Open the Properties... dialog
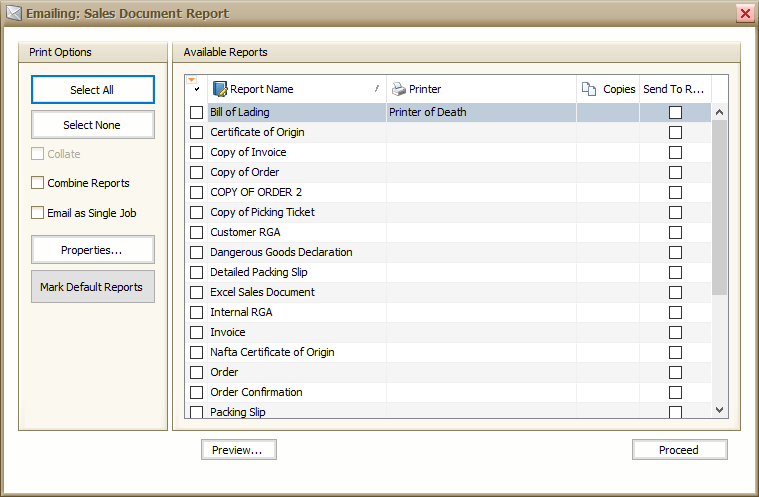Screen dimensions: 759x497 click(92, 250)
